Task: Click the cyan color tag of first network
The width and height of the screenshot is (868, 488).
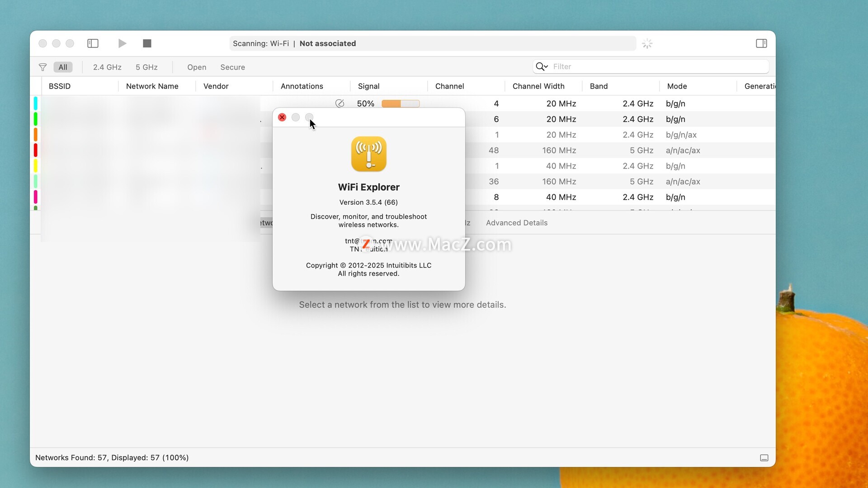Action: pyautogui.click(x=35, y=103)
